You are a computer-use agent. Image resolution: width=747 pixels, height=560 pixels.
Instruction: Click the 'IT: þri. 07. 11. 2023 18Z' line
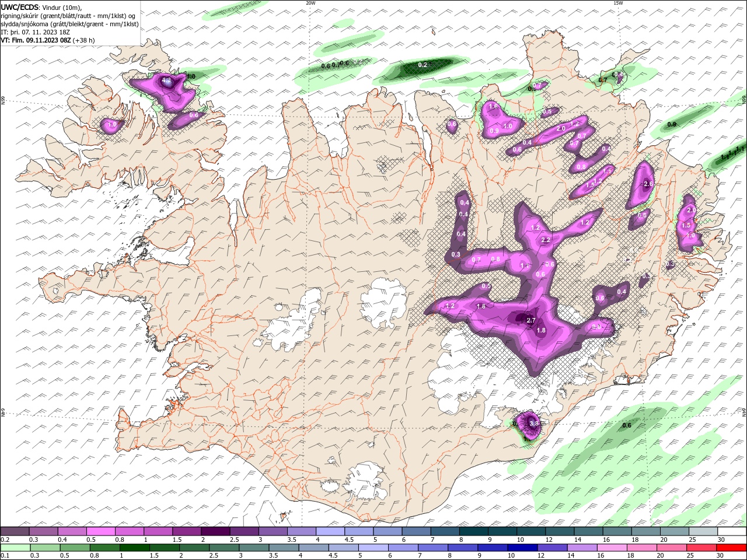pyautogui.click(x=36, y=32)
